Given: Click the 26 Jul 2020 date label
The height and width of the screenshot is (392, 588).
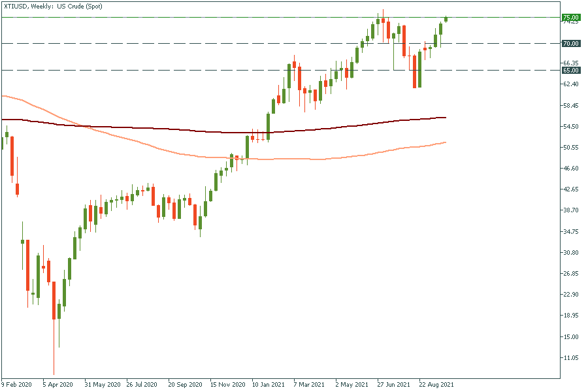Looking at the screenshot, I should [141, 384].
